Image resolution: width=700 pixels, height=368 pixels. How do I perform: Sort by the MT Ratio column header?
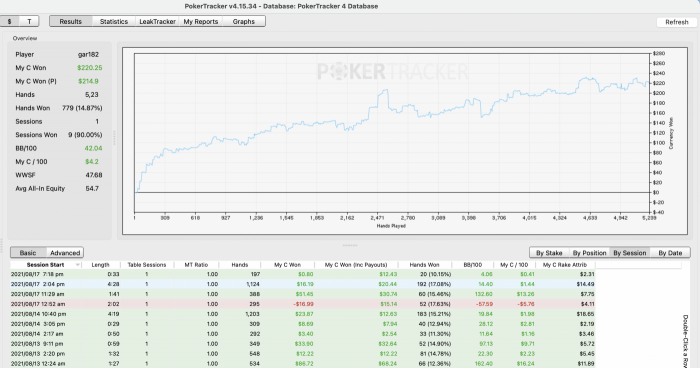196,265
